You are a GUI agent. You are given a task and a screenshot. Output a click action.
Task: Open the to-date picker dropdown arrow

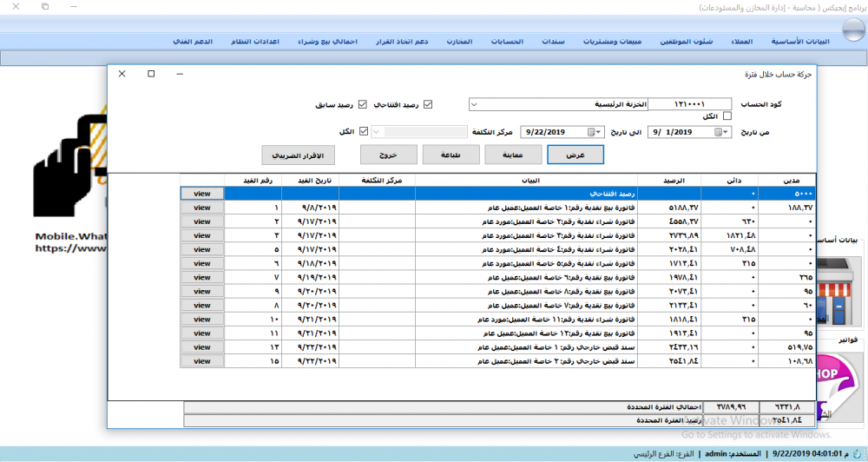(x=598, y=132)
